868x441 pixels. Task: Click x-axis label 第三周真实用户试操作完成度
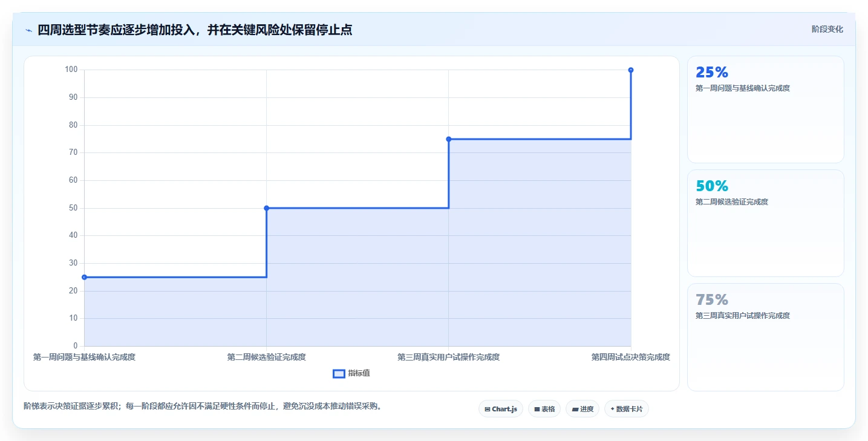(449, 357)
